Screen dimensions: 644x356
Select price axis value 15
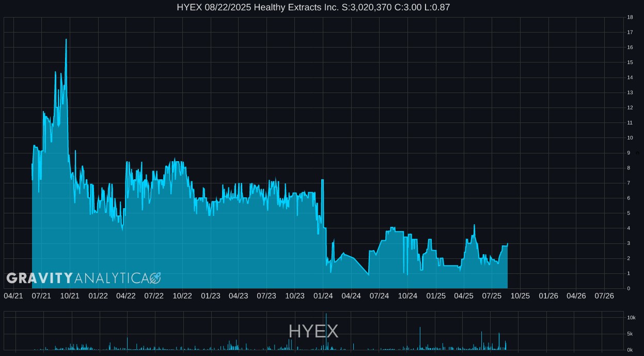coord(630,63)
